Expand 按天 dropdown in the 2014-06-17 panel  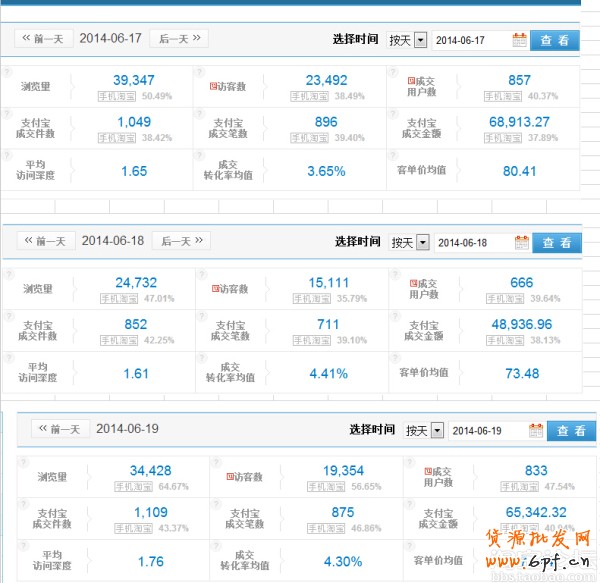tap(420, 40)
